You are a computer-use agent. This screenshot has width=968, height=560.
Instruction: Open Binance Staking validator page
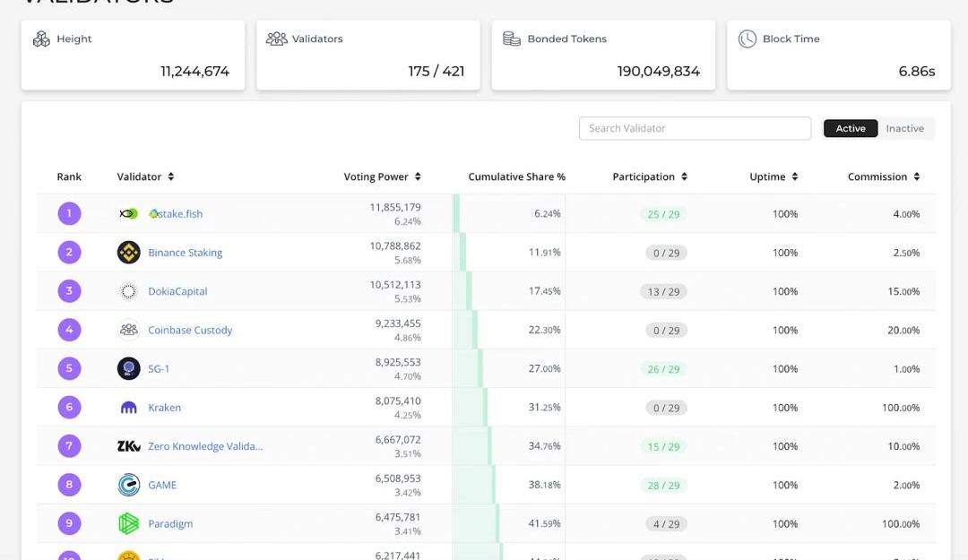tap(186, 253)
